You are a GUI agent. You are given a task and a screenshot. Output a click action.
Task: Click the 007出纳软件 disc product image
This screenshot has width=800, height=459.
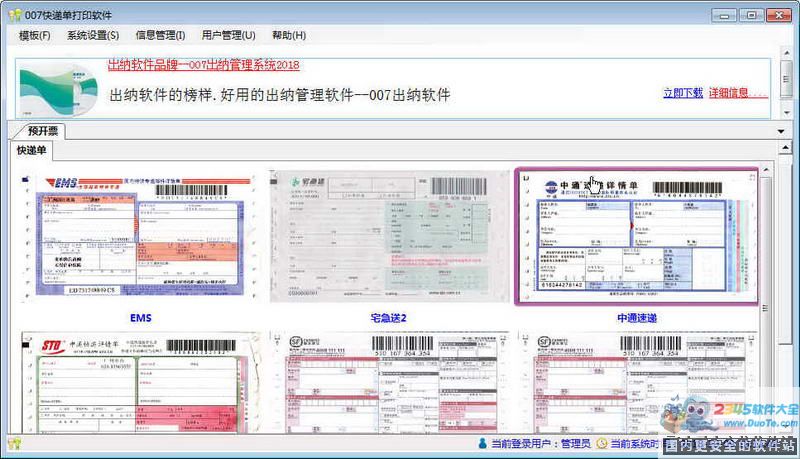click(x=59, y=90)
